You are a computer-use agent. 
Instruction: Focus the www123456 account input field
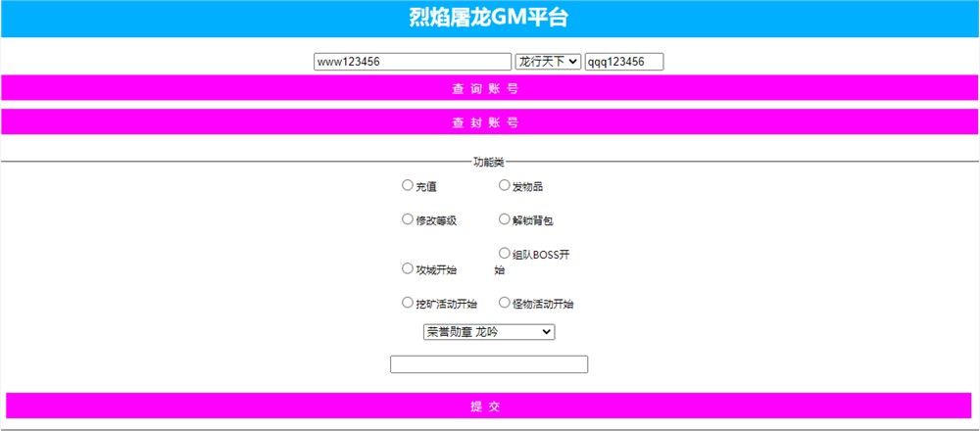click(413, 62)
